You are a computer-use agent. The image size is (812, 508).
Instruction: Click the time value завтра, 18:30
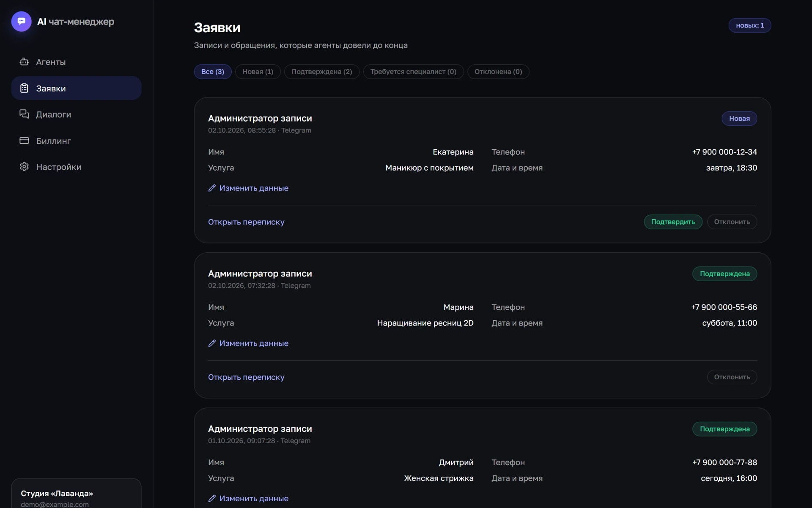click(x=731, y=168)
